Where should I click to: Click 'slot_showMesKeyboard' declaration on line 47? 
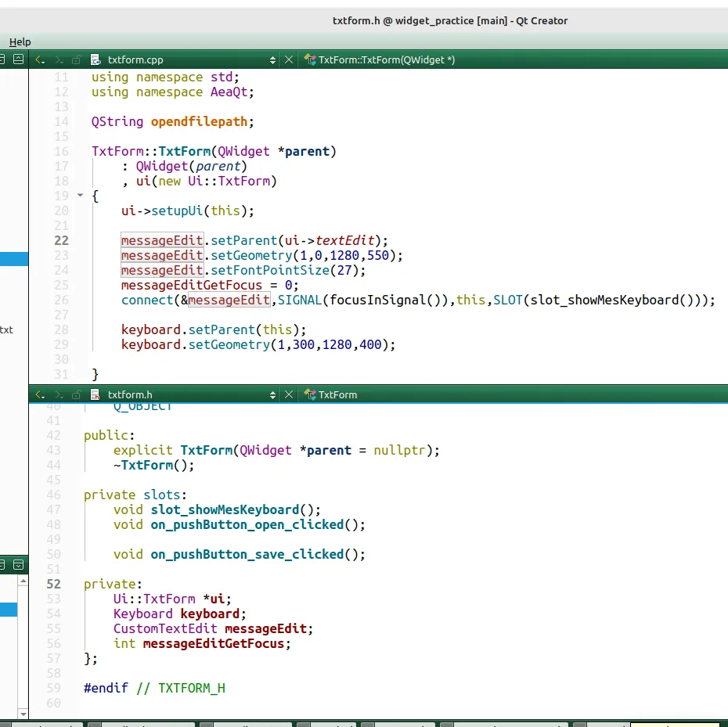tap(225, 509)
